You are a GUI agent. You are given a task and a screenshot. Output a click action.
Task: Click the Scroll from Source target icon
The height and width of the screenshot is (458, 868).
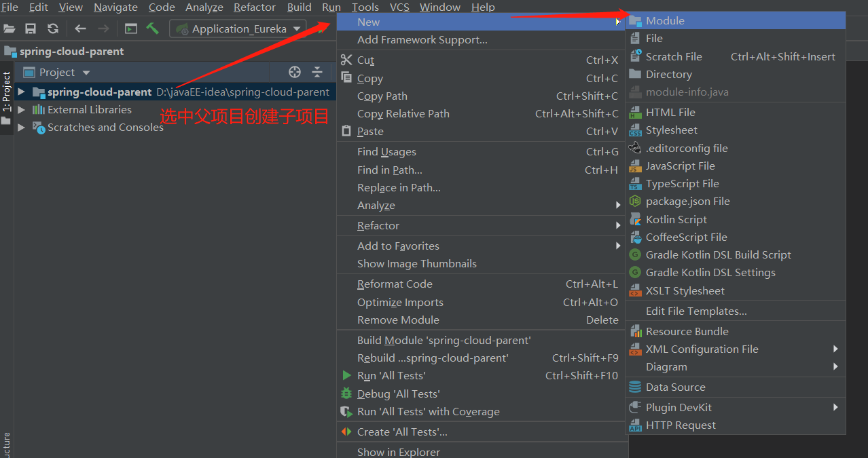[294, 73]
